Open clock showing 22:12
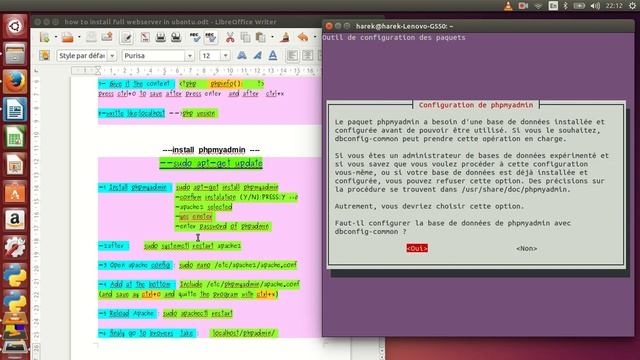Viewport: 640px width, 360px height. [x=614, y=6]
